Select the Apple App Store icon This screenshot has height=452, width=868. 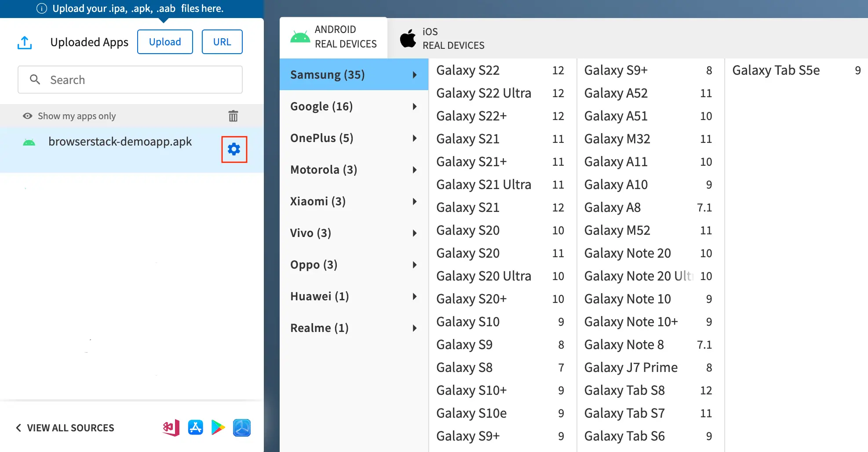tap(195, 427)
